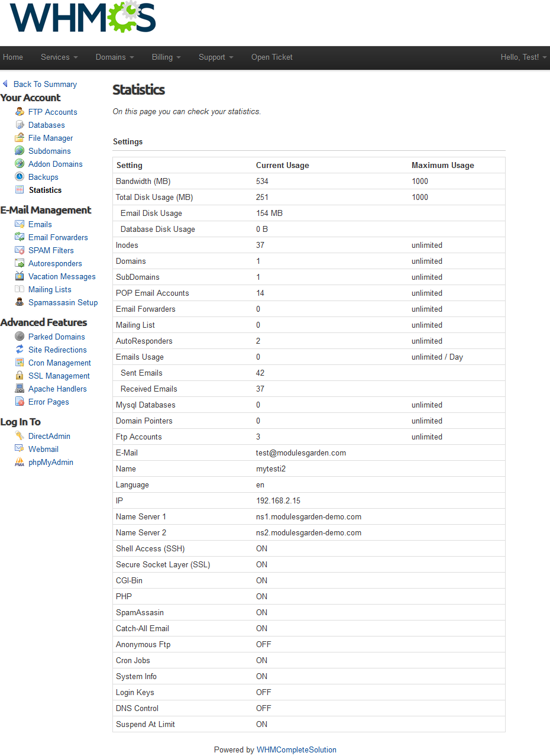Click the FTP Accounts icon in sidebar

click(20, 112)
